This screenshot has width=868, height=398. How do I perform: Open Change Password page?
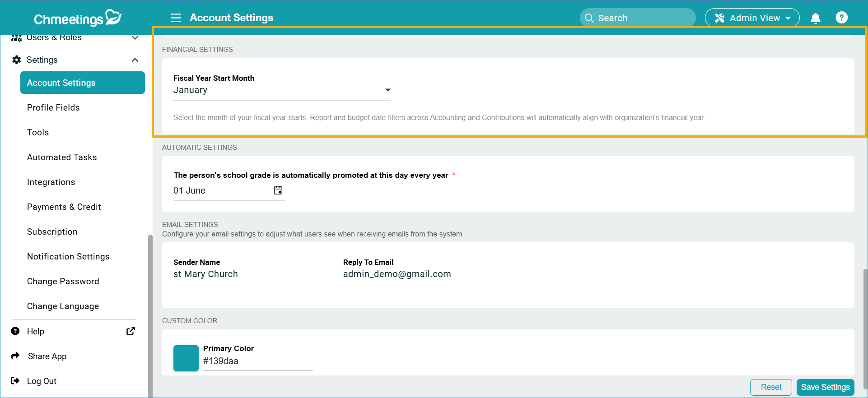(x=63, y=281)
